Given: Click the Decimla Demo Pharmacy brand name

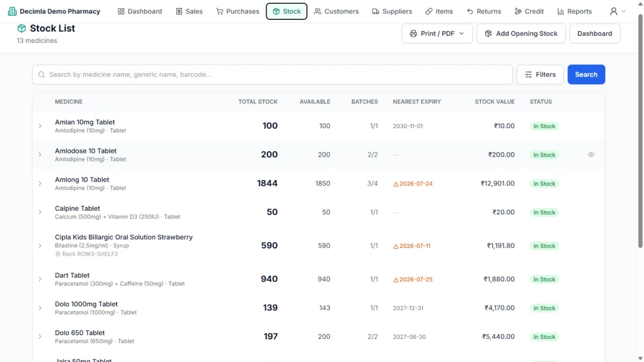Looking at the screenshot, I should (x=60, y=11).
